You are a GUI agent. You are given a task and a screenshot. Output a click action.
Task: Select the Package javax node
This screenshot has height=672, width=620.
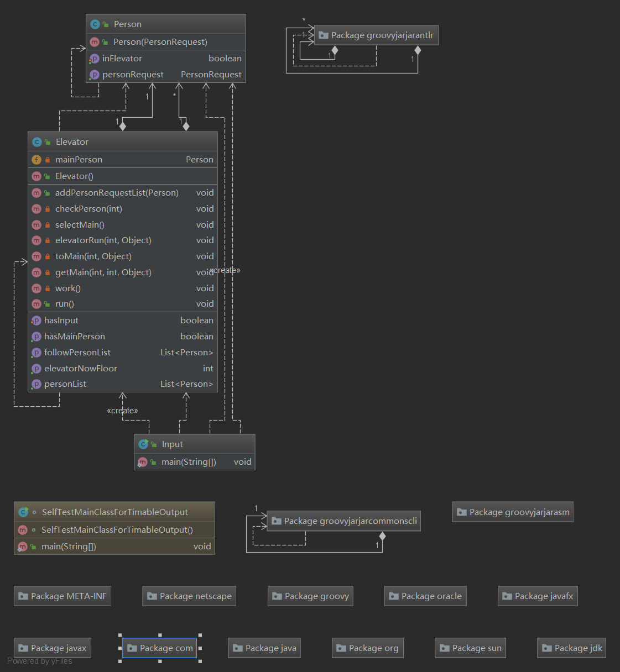coord(53,648)
